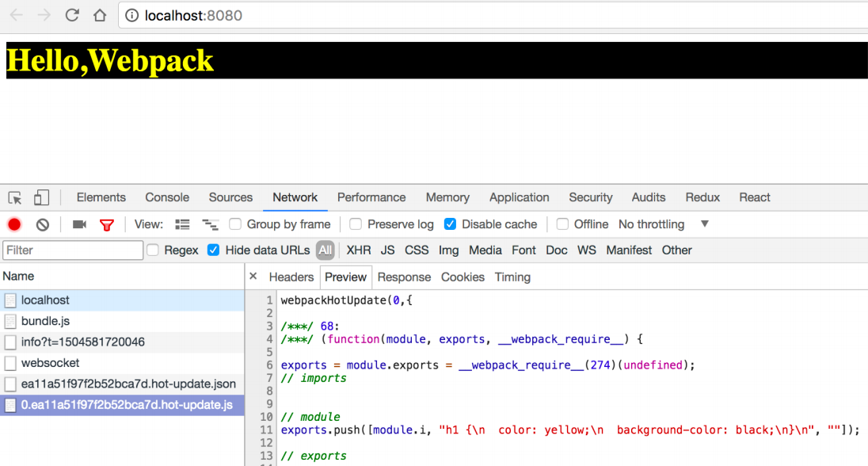Capture screenshots with camera icon
The image size is (868, 466).
coord(79,224)
